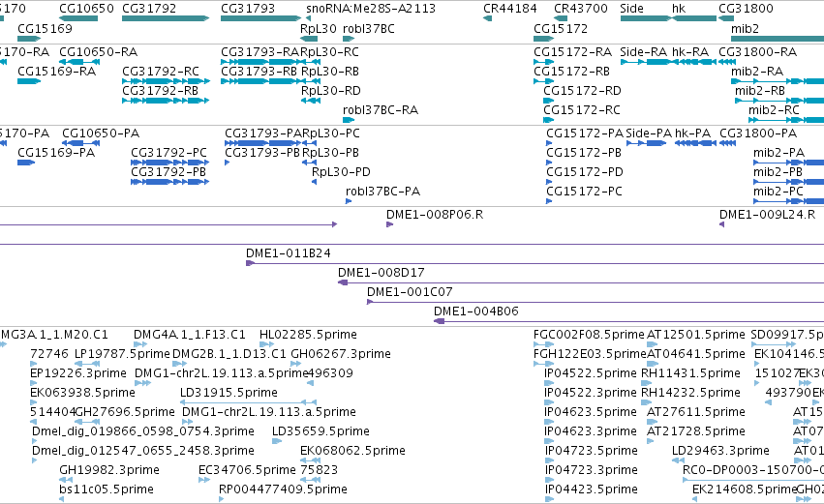Select transcript CG15169-RA
This screenshot has width=824, height=504.
click(x=57, y=72)
